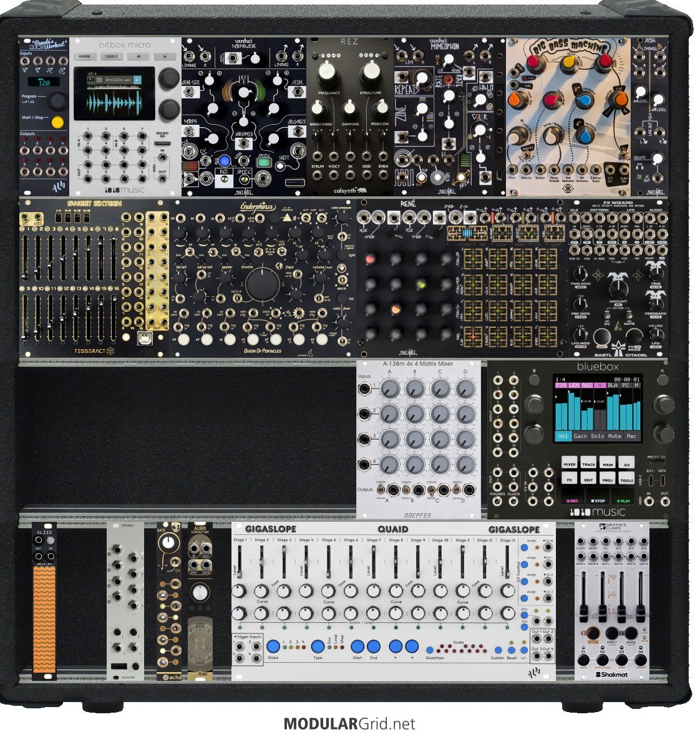Click the white knob on the Auris contact mic module

click(200, 593)
